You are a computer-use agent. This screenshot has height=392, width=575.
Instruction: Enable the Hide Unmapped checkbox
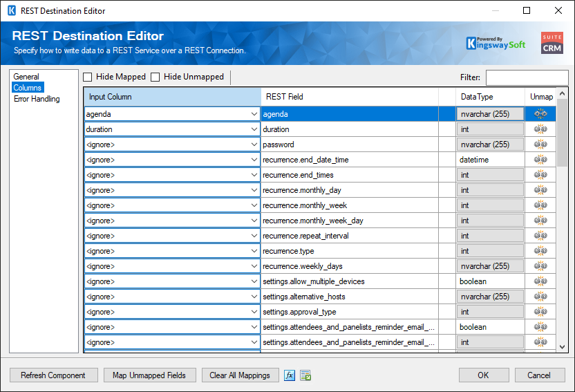(155, 77)
